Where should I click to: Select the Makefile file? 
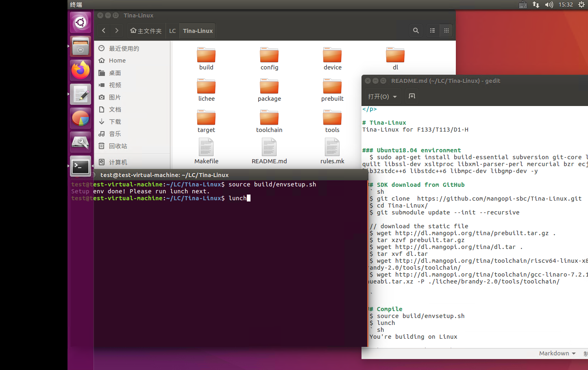(x=206, y=151)
